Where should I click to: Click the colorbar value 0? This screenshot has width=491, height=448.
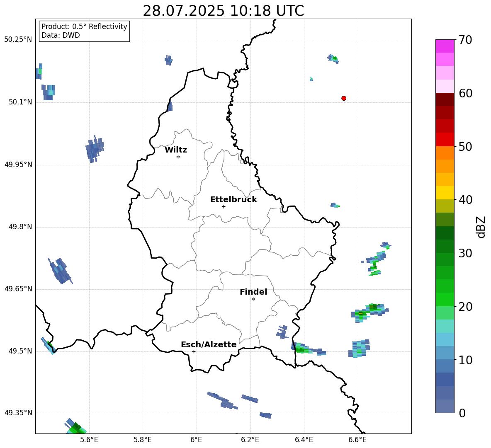point(462,413)
